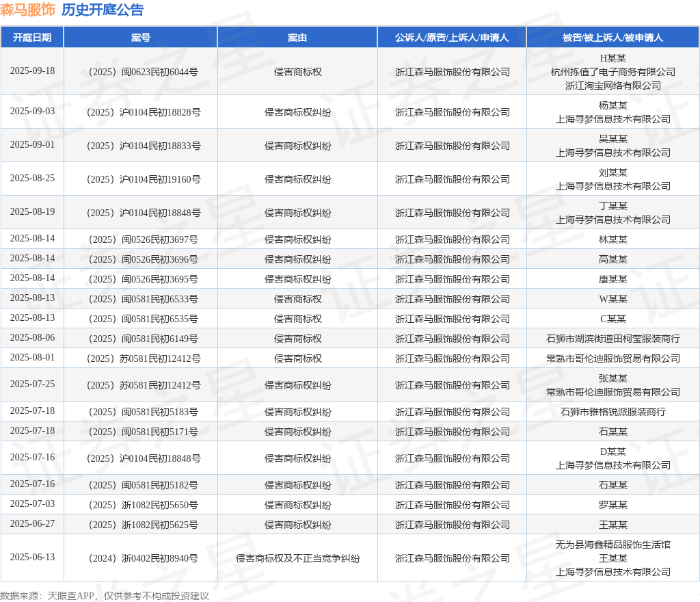Click case number 沪0104民初18828号
This screenshot has width=700, height=602.
(144, 112)
